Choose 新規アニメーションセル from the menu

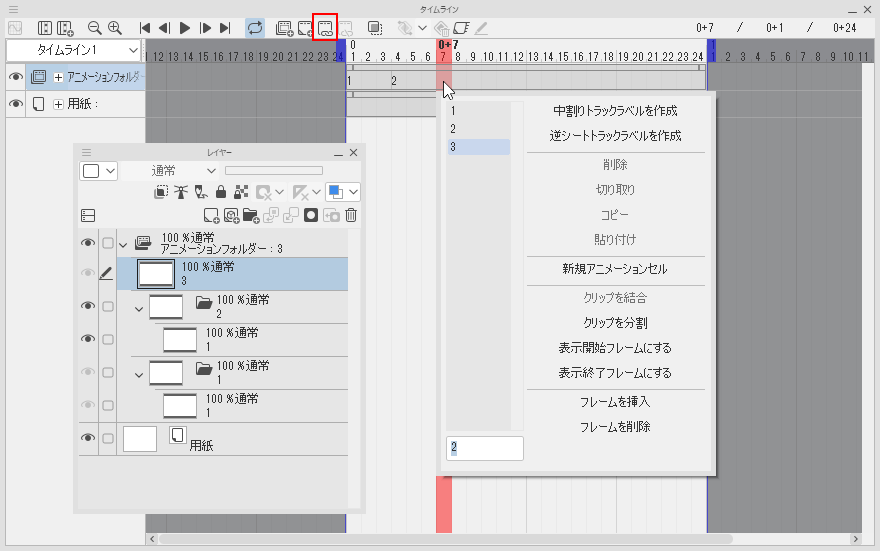click(x=615, y=269)
